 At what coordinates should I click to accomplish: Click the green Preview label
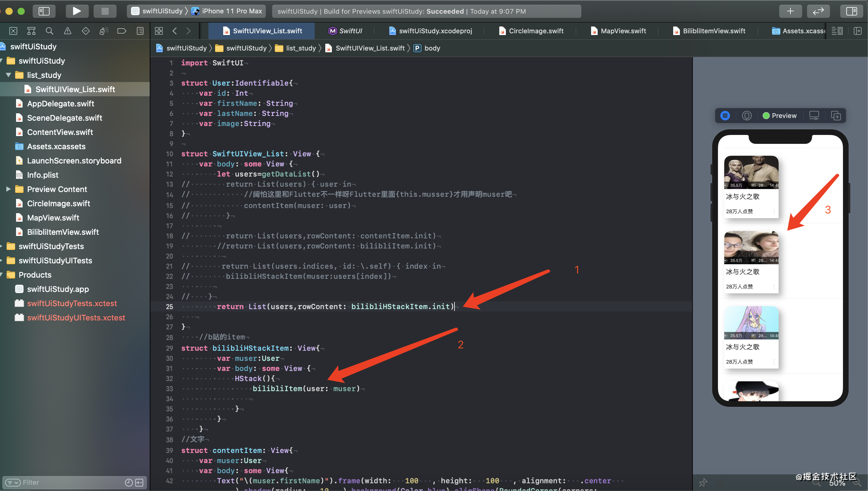779,116
